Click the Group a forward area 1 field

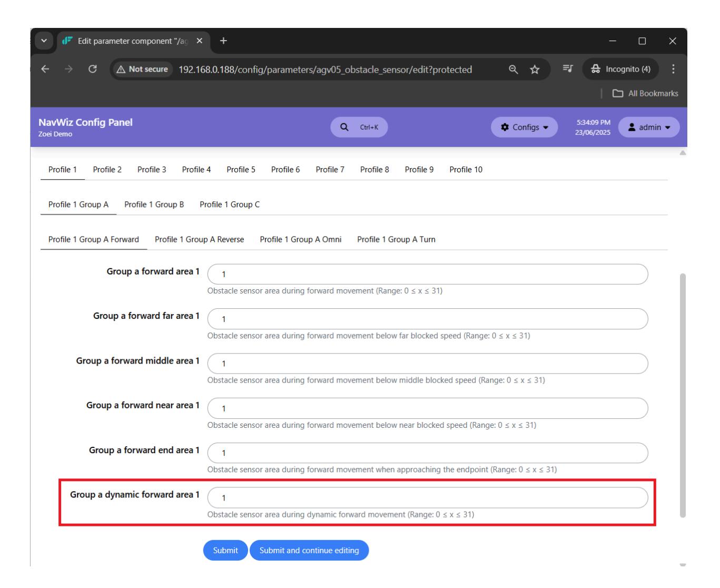click(x=428, y=274)
